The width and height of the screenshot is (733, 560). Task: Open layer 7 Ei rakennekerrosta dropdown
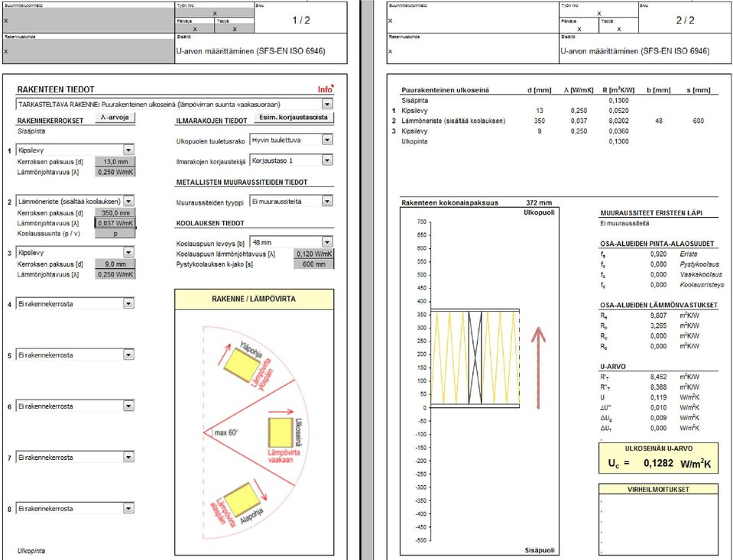pyautogui.click(x=128, y=457)
